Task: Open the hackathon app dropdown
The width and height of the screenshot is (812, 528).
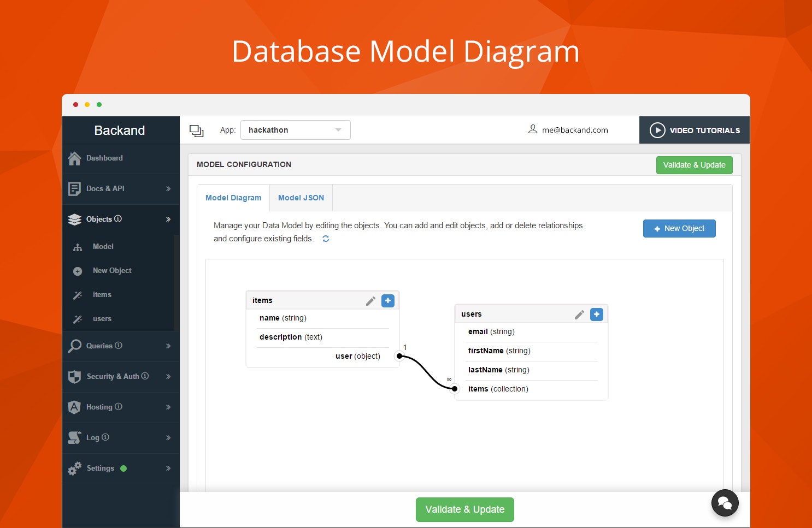Action: [296, 130]
